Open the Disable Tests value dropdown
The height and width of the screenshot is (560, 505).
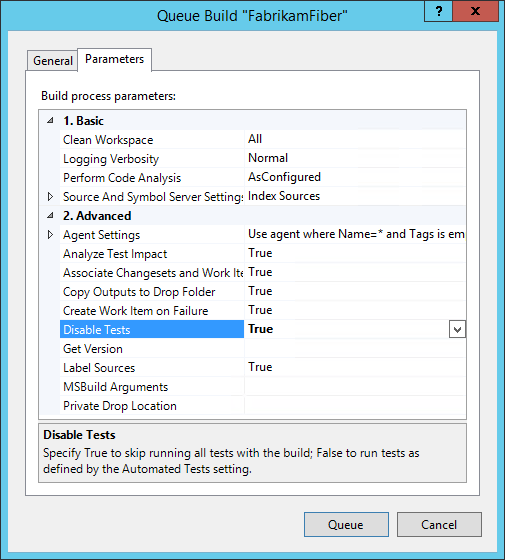click(x=457, y=329)
